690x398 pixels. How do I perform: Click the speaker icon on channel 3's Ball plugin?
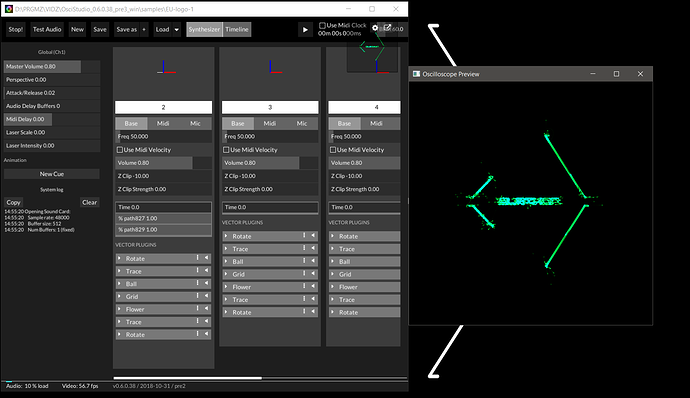313,261
